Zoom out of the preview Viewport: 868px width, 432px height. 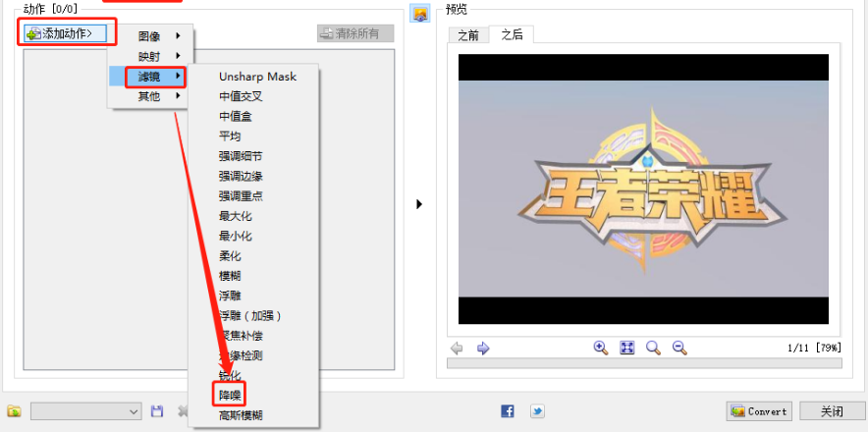(679, 348)
